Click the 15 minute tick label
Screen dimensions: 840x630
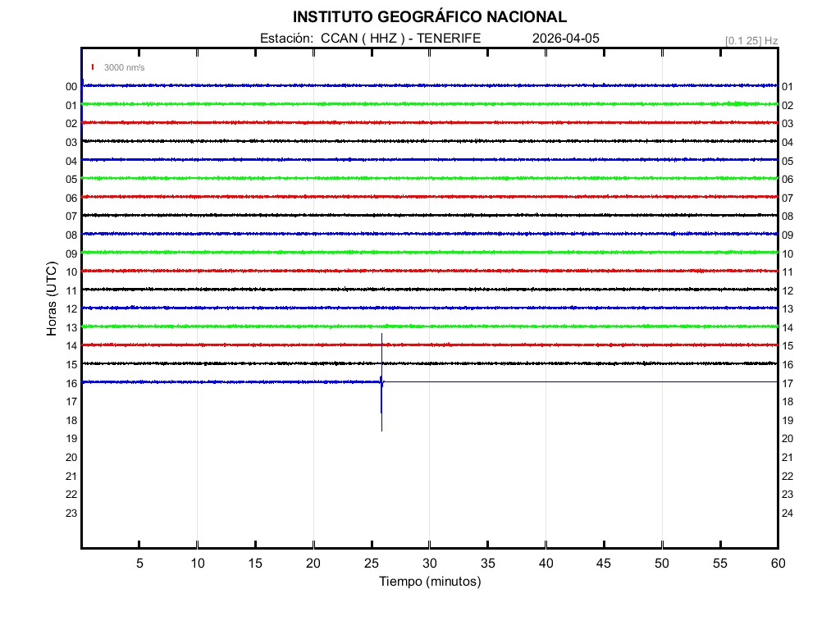pyautogui.click(x=255, y=564)
